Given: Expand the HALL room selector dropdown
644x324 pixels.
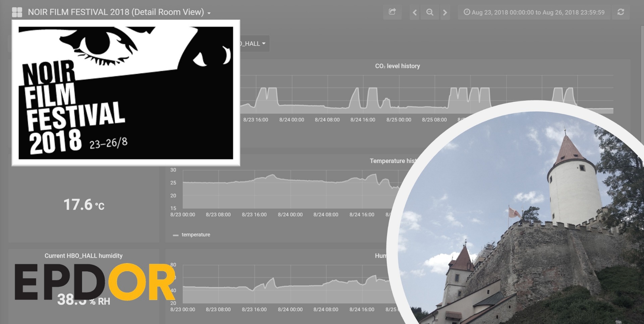Looking at the screenshot, I should (254, 44).
